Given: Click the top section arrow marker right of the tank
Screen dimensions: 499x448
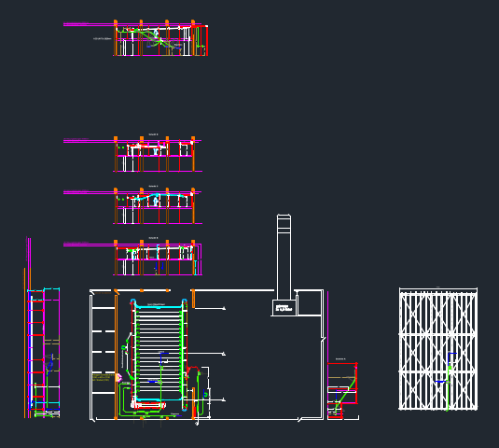Looking at the screenshot, I should coord(224,308).
